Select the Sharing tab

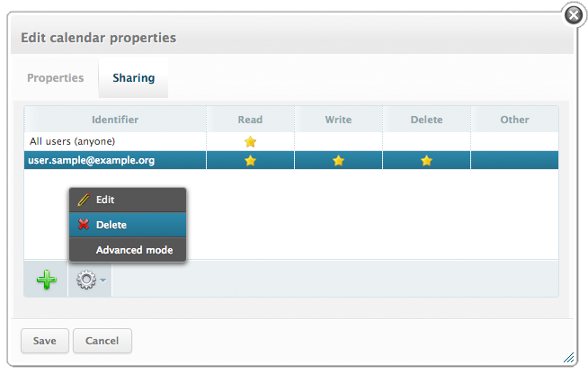click(x=133, y=78)
